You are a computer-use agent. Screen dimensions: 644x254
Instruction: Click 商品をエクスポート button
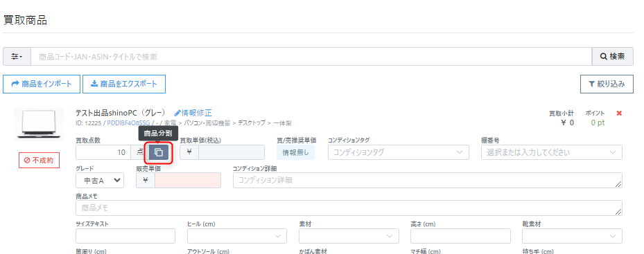tap(124, 84)
